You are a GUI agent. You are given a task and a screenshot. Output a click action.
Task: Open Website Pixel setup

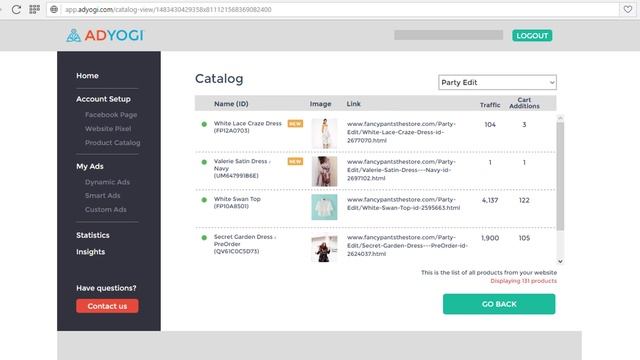108,129
